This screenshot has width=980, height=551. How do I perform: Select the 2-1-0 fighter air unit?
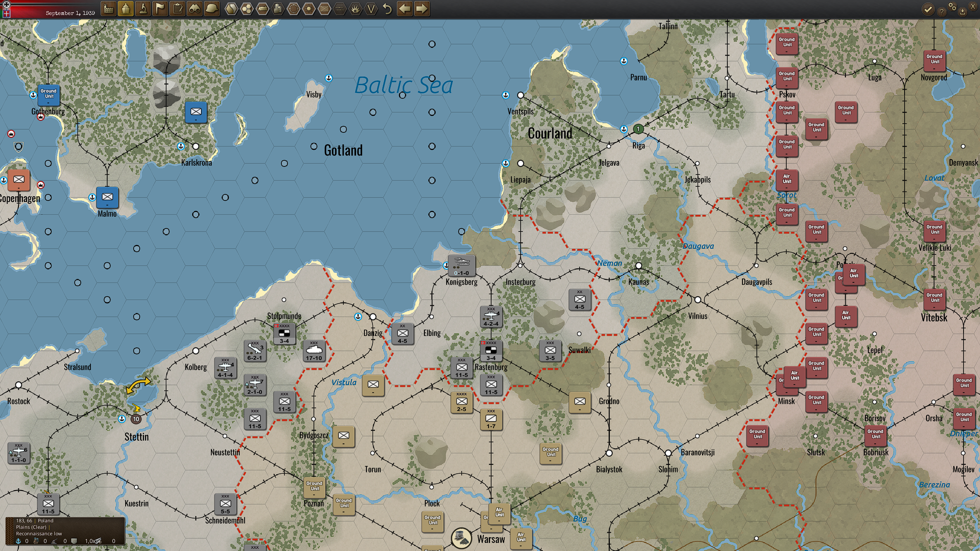point(255,385)
